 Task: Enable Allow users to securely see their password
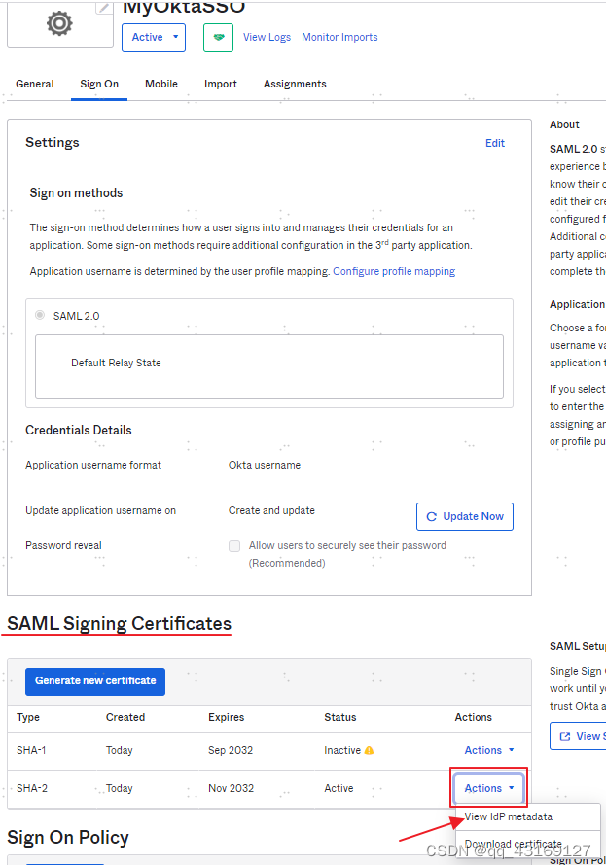(234, 545)
